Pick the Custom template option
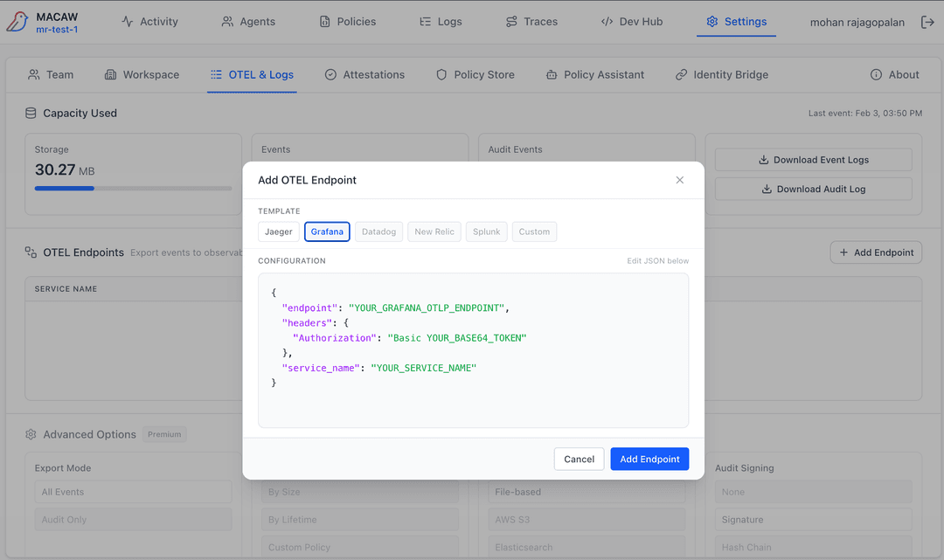The width and height of the screenshot is (944, 560). pos(534,232)
